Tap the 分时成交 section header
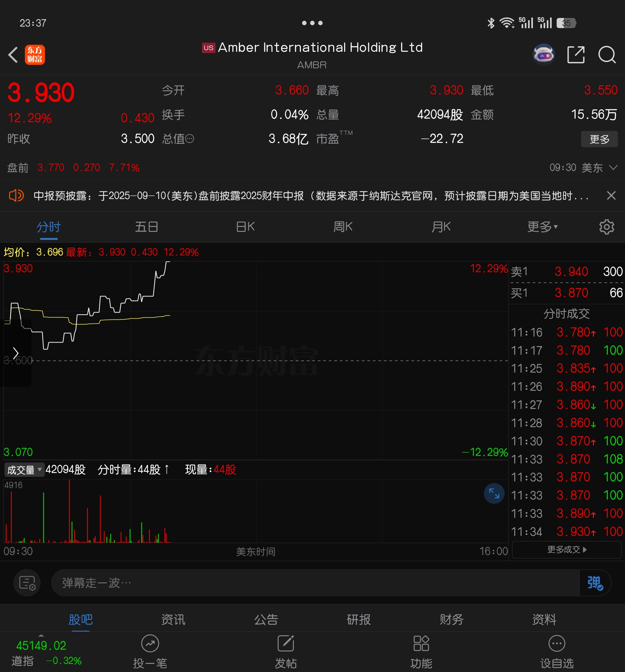Viewport: 625px width, 672px height. [567, 314]
